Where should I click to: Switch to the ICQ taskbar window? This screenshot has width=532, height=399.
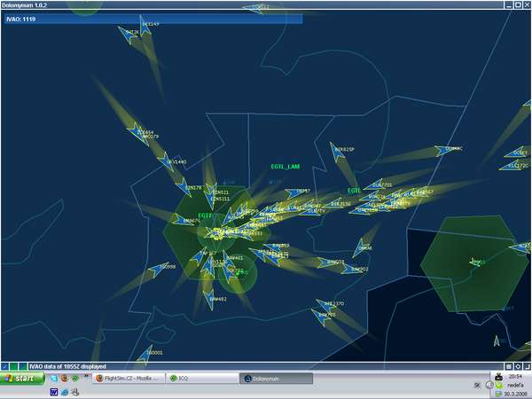[202, 379]
